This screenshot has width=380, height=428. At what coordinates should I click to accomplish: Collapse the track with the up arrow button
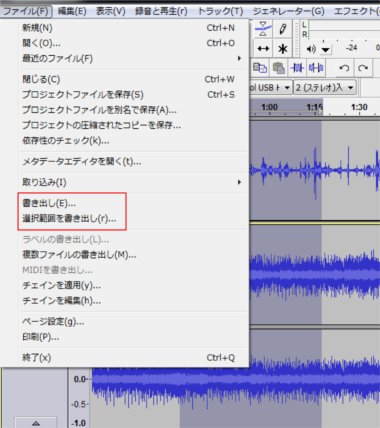36,423
